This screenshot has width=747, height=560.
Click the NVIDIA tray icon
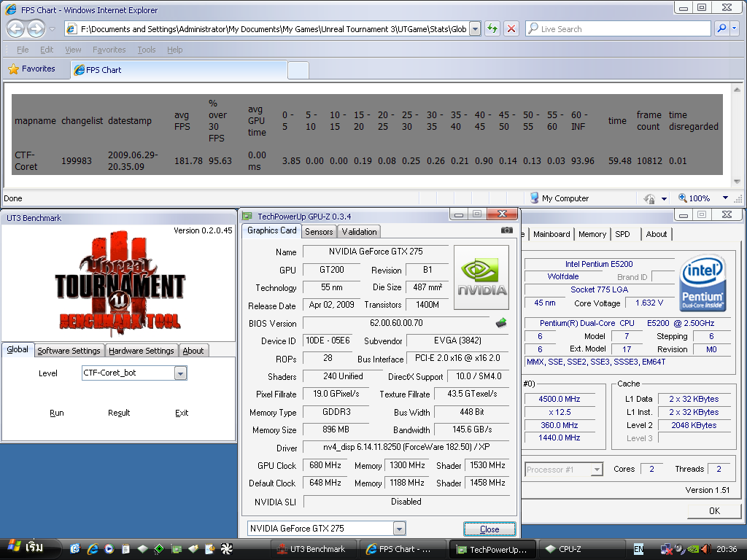pyautogui.click(x=693, y=550)
